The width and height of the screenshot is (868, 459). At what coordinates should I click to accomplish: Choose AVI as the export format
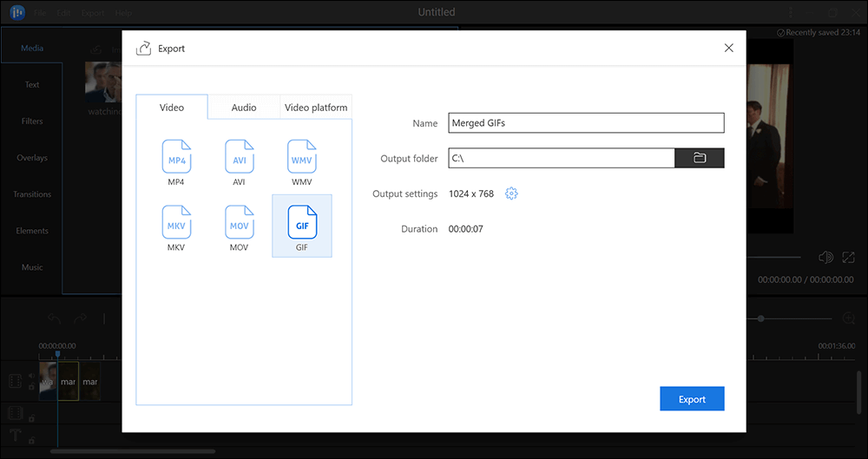point(239,161)
